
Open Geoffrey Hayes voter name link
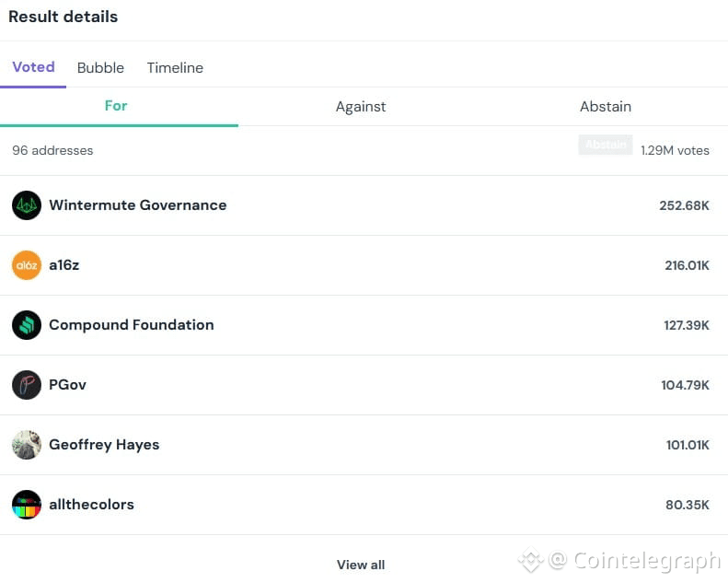coord(104,445)
